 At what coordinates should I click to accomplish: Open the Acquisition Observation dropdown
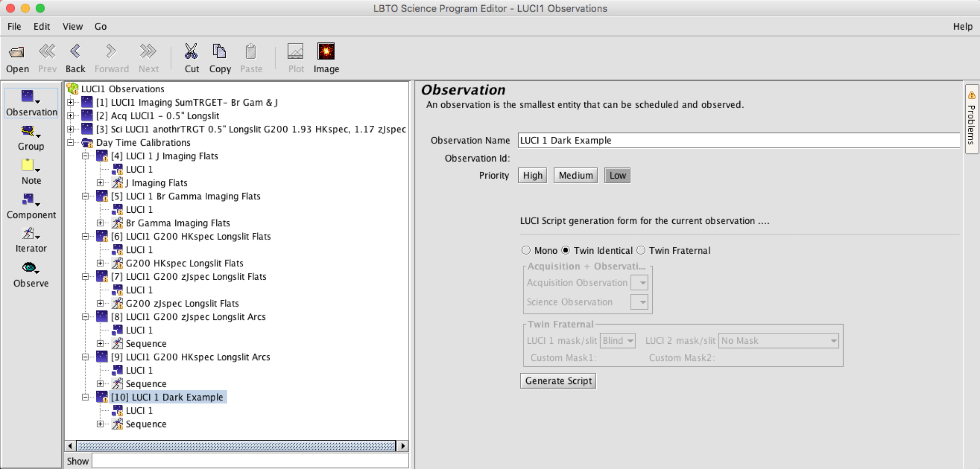tap(639, 283)
